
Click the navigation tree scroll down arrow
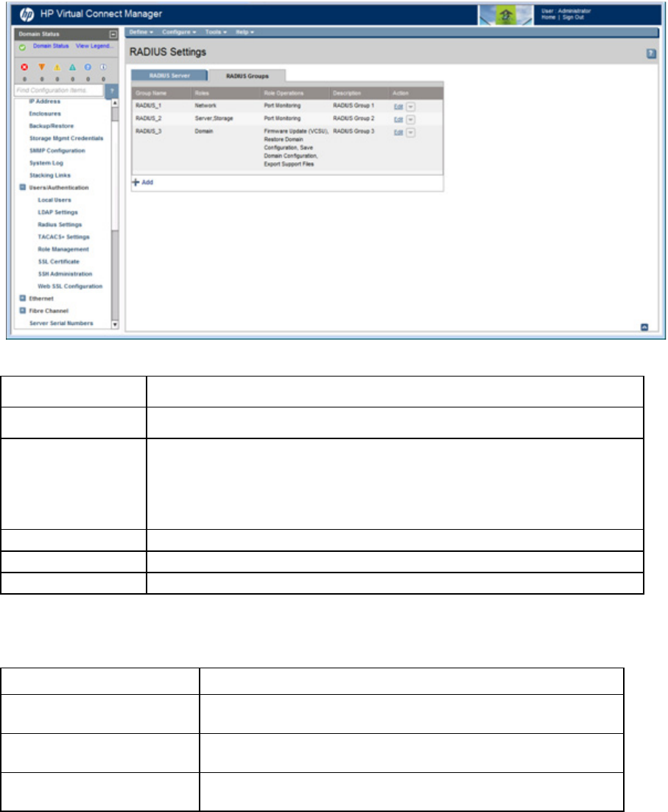pos(115,325)
